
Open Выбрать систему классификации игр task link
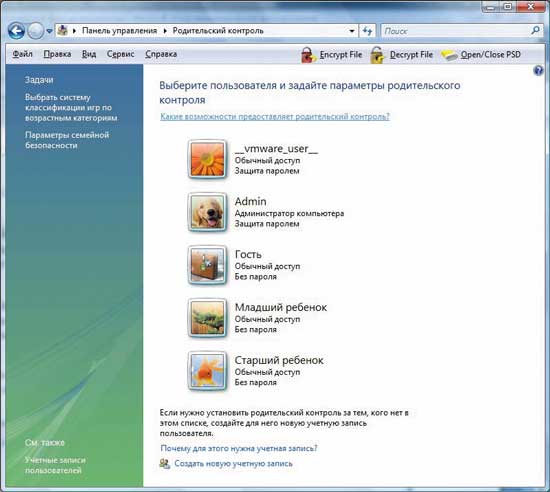(x=71, y=108)
